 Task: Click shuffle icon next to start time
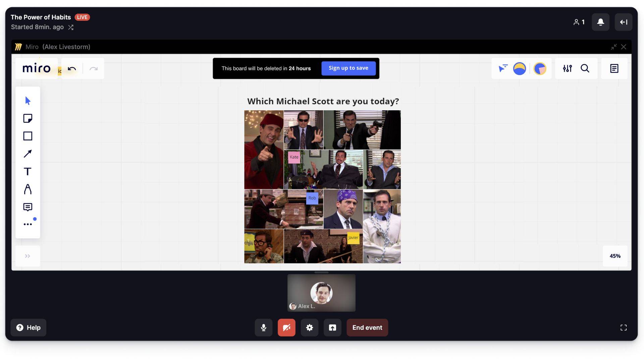coord(71,27)
